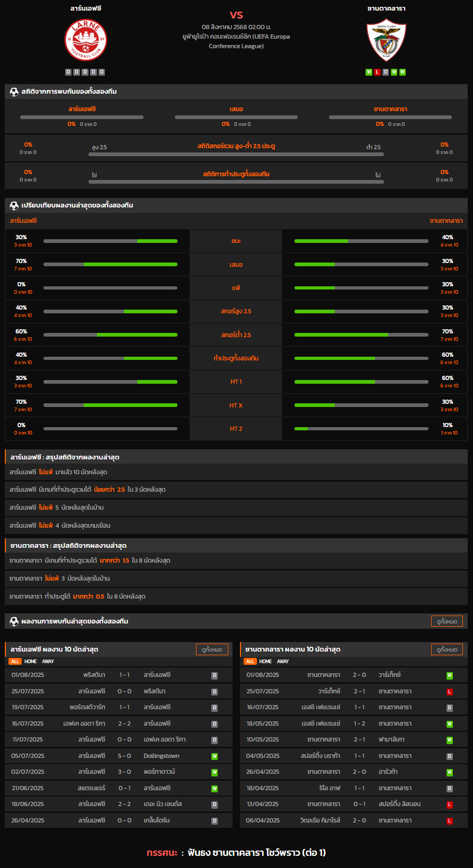
Task: Click ชนะ row label in comparison table
Action: coord(236,241)
